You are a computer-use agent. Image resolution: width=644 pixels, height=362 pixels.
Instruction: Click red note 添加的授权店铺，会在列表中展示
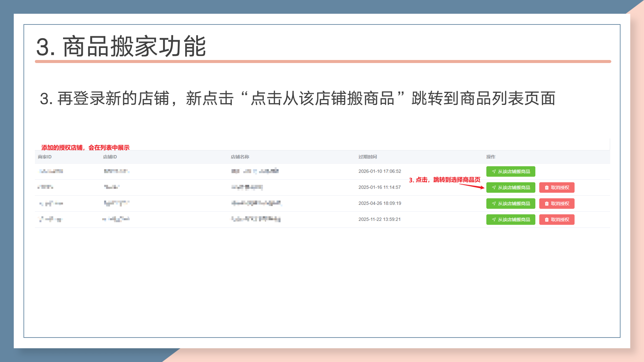(85, 147)
